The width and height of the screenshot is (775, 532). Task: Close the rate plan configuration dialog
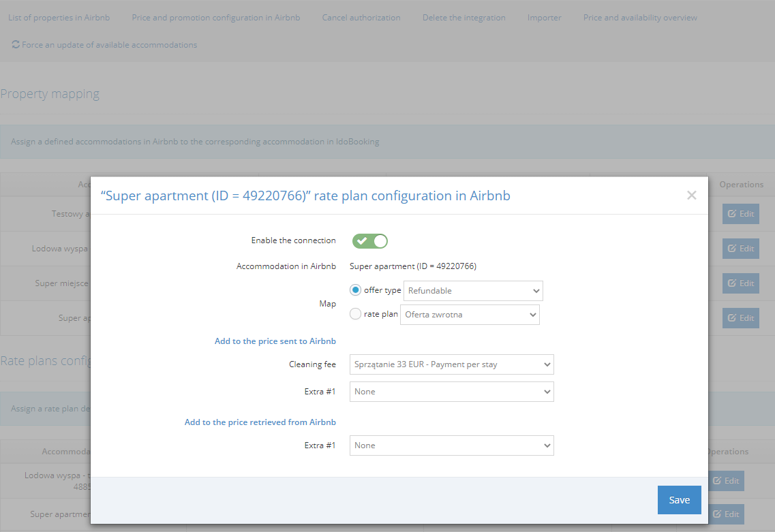click(x=691, y=195)
